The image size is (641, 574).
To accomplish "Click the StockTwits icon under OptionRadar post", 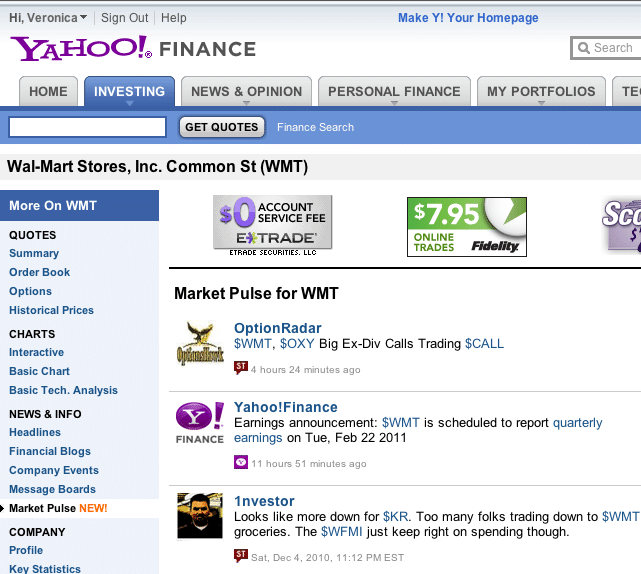I will tap(240, 369).
